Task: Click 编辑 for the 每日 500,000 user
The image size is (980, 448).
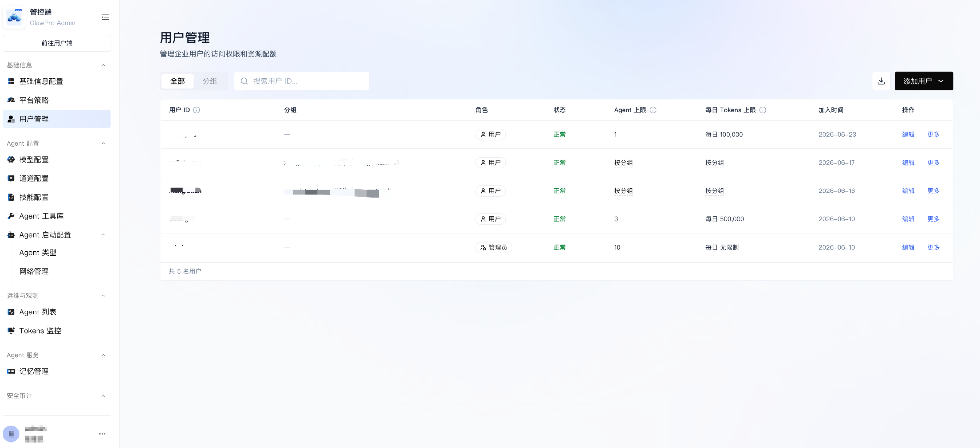Action: point(908,219)
